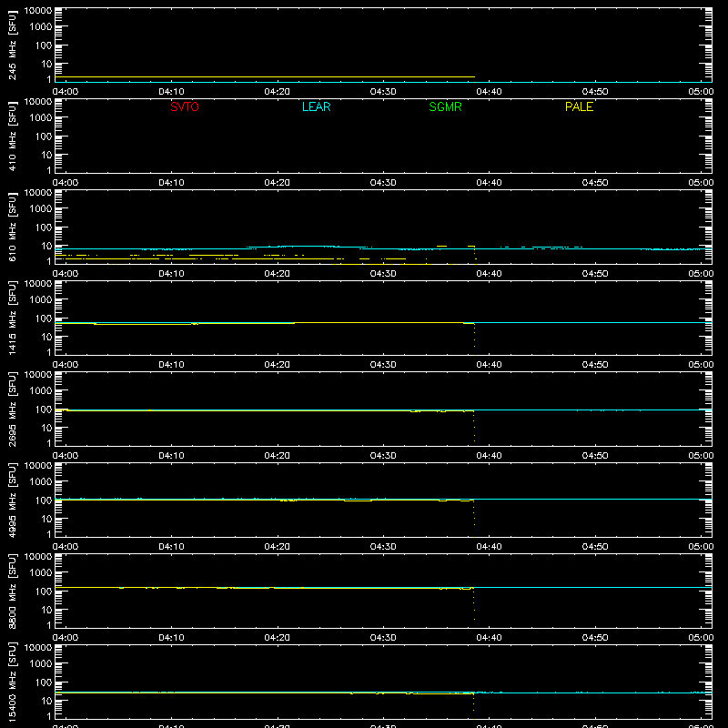Select the 15400 MHz [SFU] axis title

12,682
